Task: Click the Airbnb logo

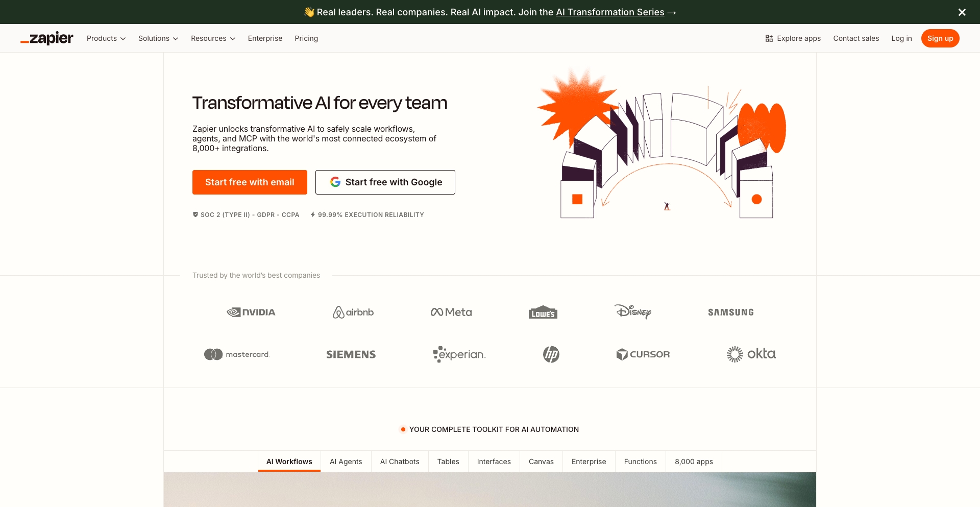Action: (x=353, y=312)
